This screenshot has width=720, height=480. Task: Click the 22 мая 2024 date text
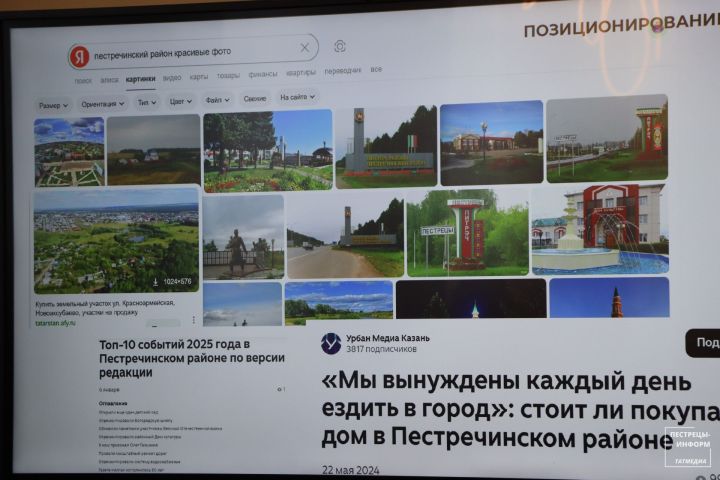351,470
